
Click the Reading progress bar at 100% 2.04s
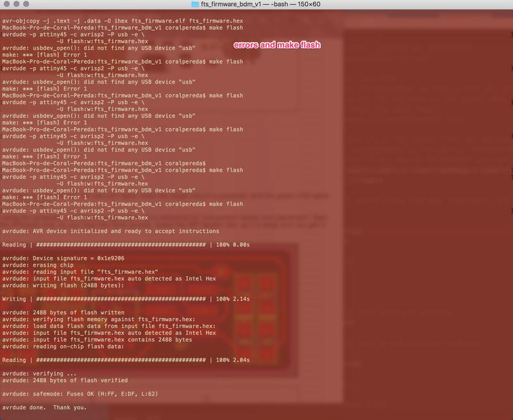tap(126, 360)
